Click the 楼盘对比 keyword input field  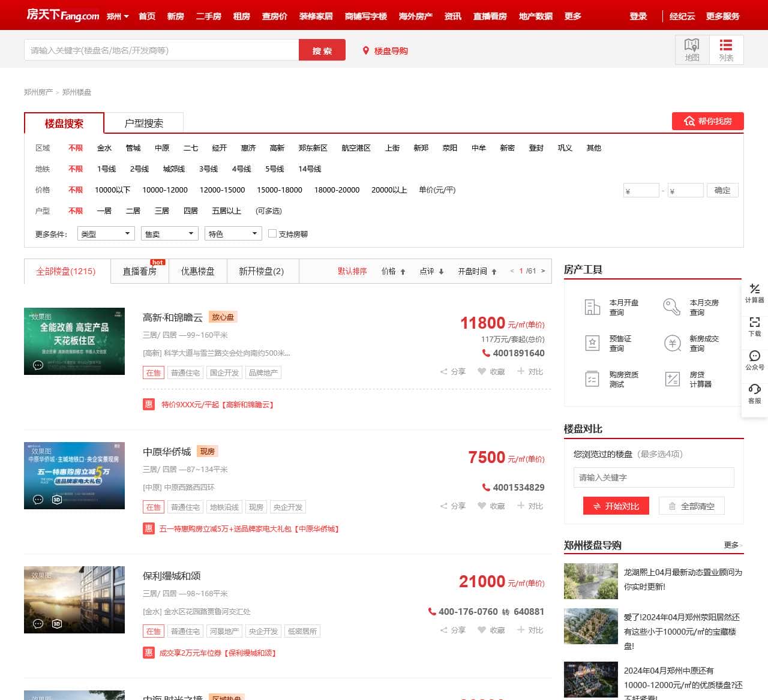(x=654, y=477)
